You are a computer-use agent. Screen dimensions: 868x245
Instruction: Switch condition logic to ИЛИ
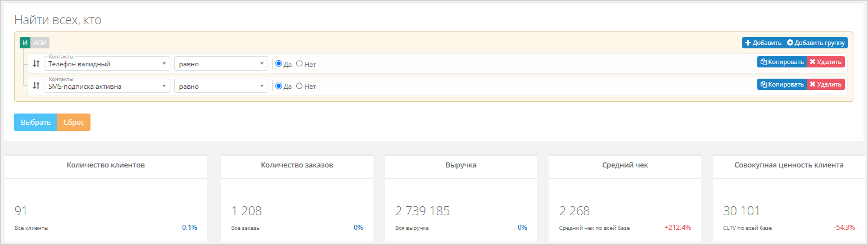(40, 42)
